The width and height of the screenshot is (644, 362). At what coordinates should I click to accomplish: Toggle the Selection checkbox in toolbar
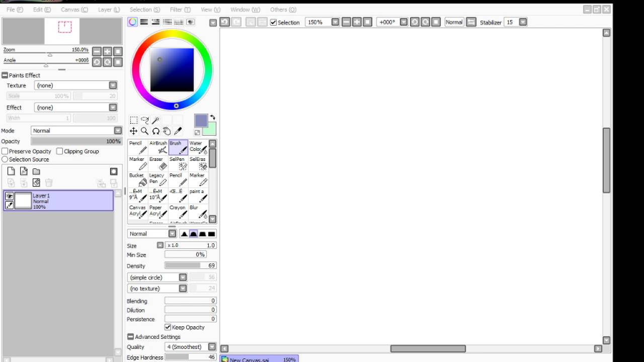pyautogui.click(x=273, y=23)
